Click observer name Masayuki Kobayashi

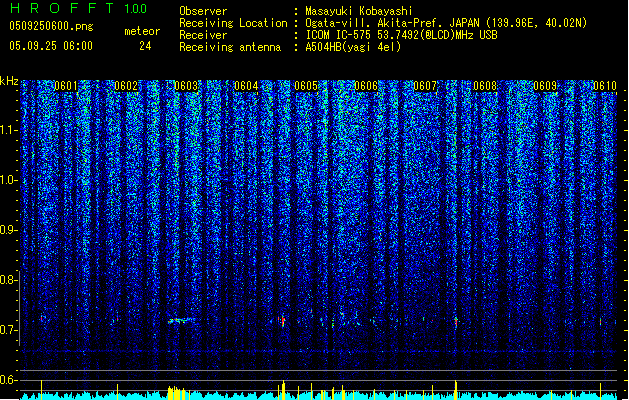point(359,11)
